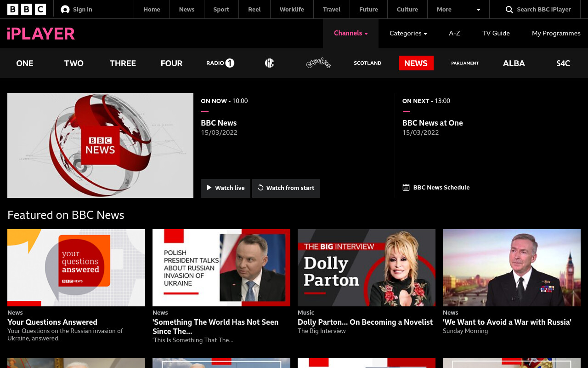The image size is (588, 368).
Task: Open the Polish President thumbnail
Action: coord(221,268)
